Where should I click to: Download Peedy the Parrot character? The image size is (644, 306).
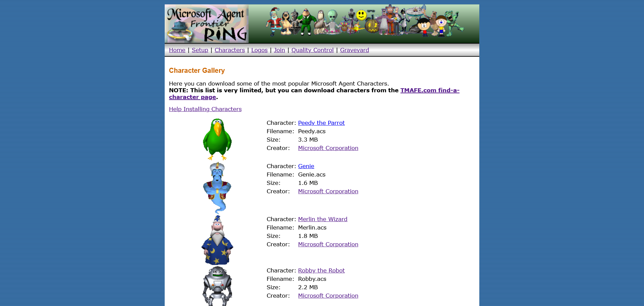click(x=321, y=123)
